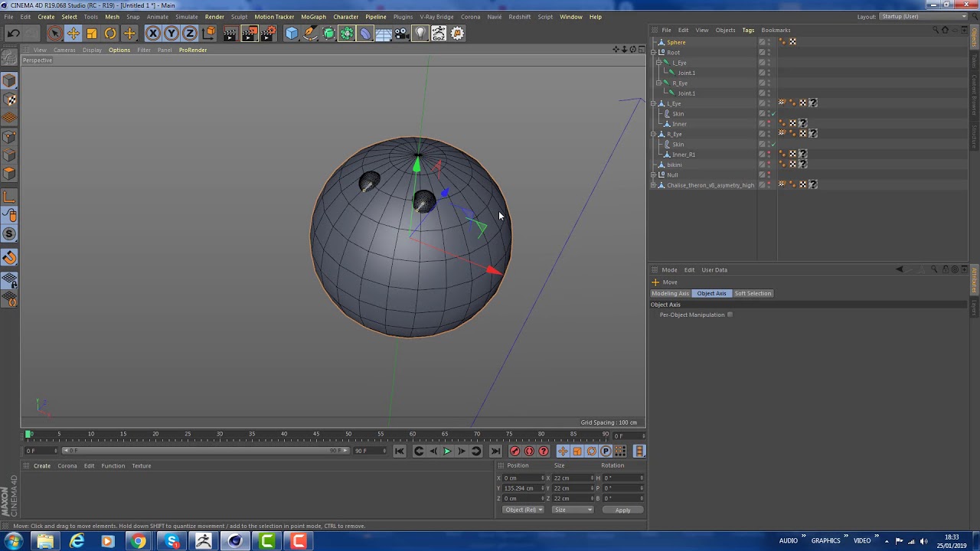Open the MoGraph menu
Viewport: 980px width, 551px height.
point(313,17)
